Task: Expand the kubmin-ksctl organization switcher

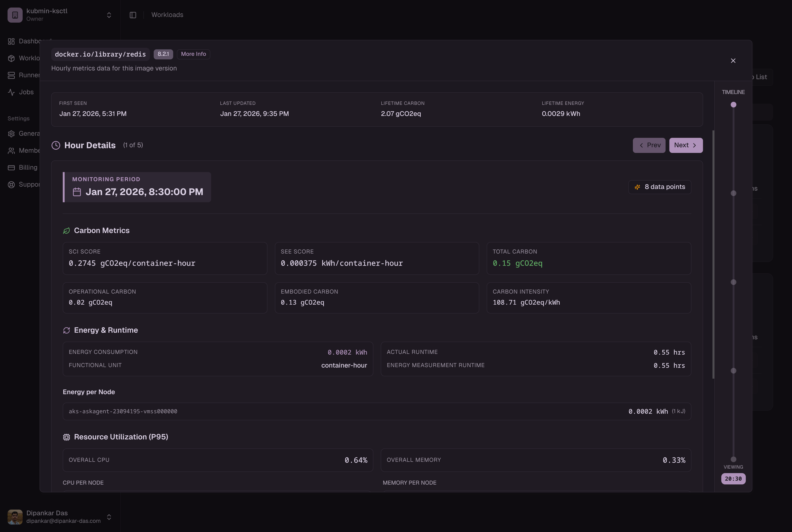Action: click(x=109, y=15)
